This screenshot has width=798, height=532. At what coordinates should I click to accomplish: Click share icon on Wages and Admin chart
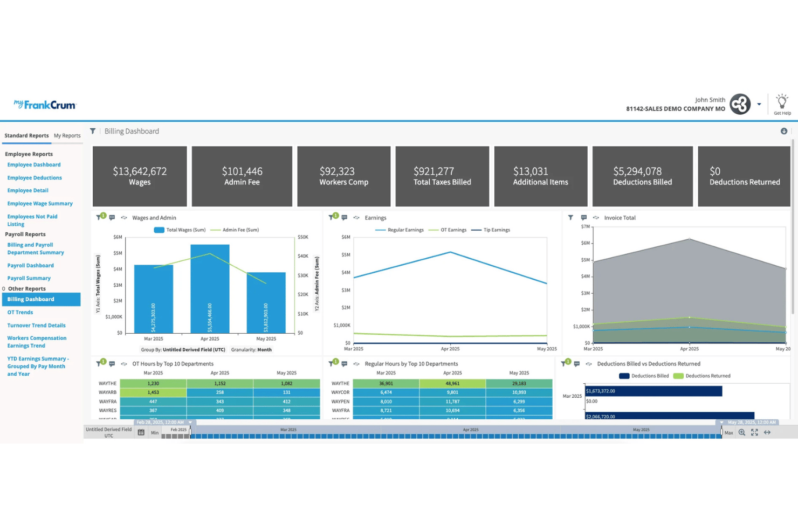click(124, 218)
